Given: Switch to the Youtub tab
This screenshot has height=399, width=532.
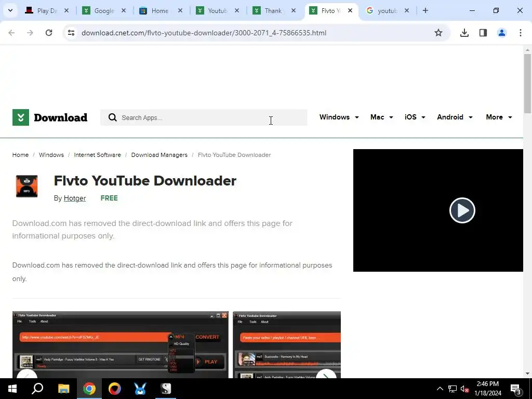Looking at the screenshot, I should (217, 10).
